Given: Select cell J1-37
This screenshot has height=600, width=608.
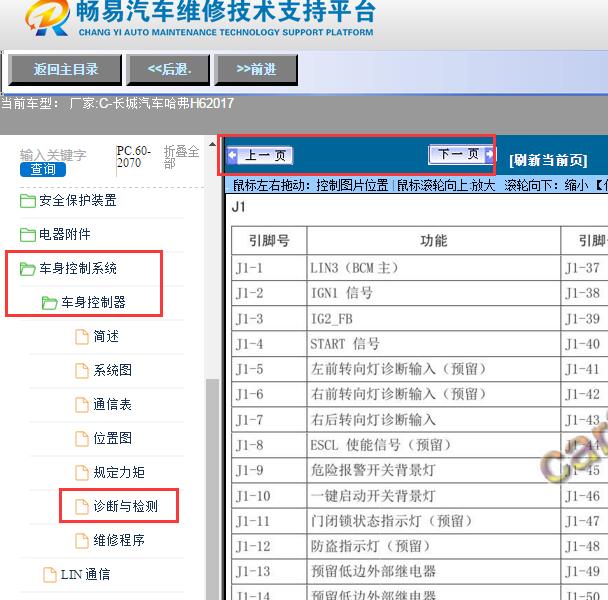Looking at the screenshot, I should click(584, 268).
